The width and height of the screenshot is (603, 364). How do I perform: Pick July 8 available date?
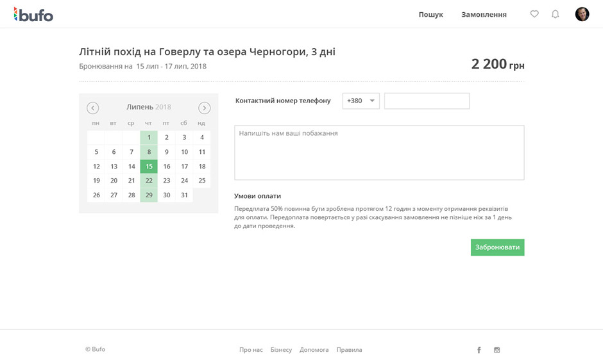[149, 152]
